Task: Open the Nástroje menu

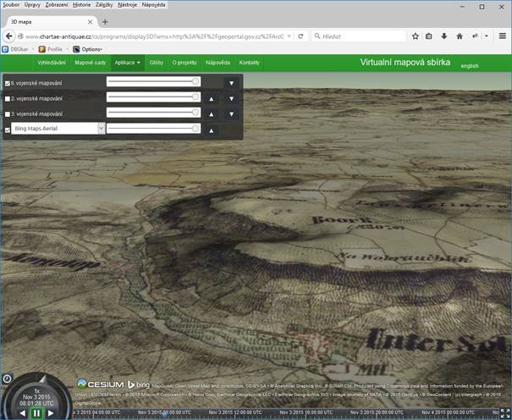Action: pos(127,5)
